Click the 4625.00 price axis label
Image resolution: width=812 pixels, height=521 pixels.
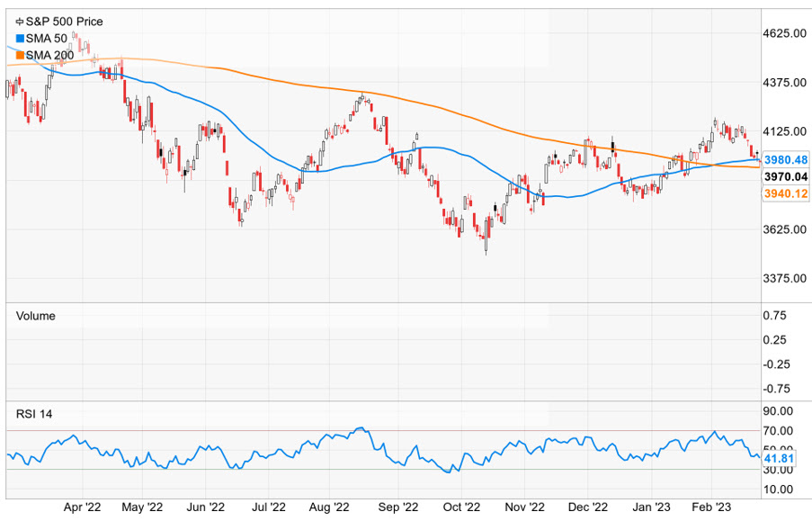[784, 33]
